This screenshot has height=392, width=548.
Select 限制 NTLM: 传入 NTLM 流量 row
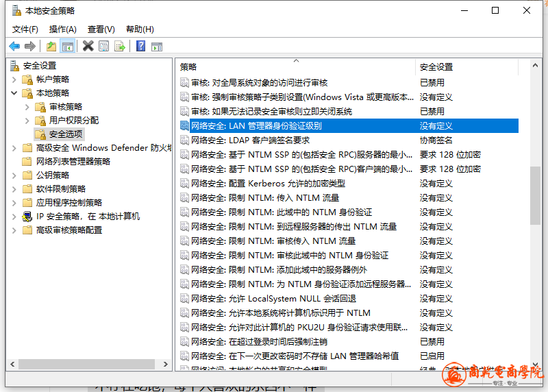pyautogui.click(x=349, y=198)
